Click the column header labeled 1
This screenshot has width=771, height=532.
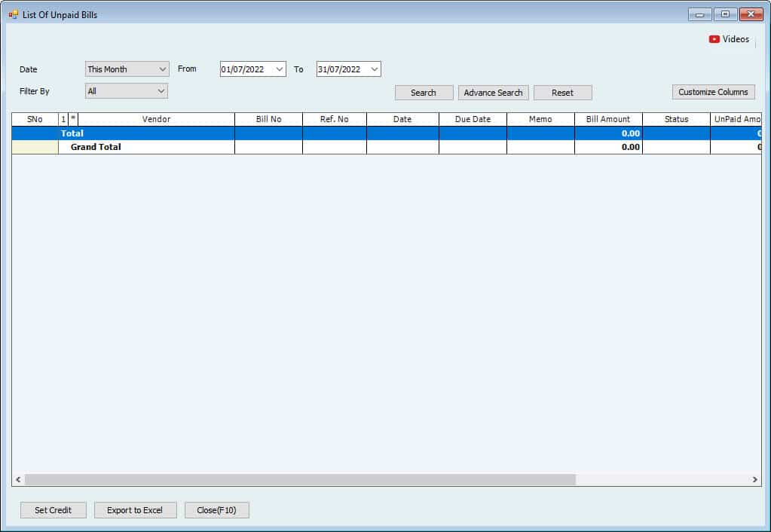63,119
